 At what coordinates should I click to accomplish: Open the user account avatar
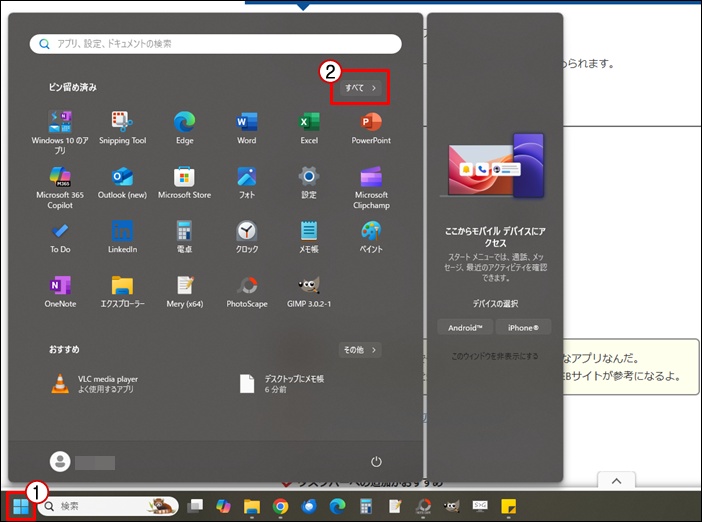(60, 462)
